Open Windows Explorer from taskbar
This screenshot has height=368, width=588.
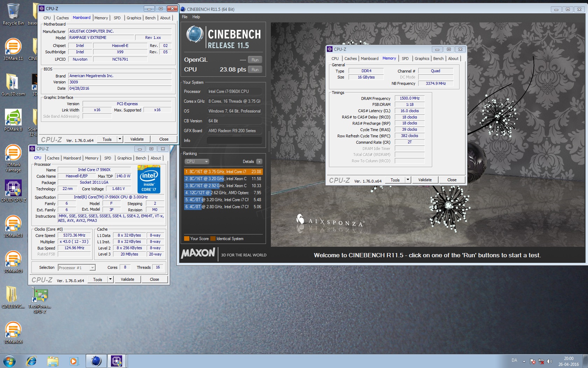coord(53,361)
